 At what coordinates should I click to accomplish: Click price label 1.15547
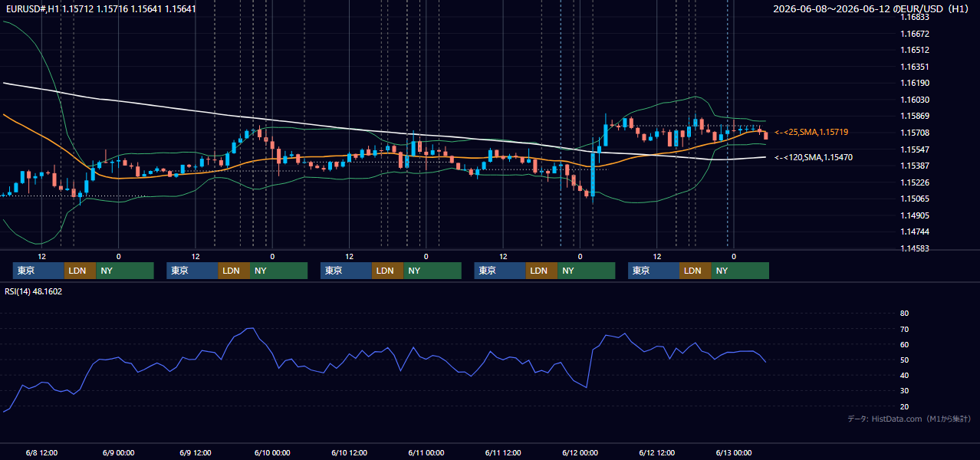coord(915,149)
